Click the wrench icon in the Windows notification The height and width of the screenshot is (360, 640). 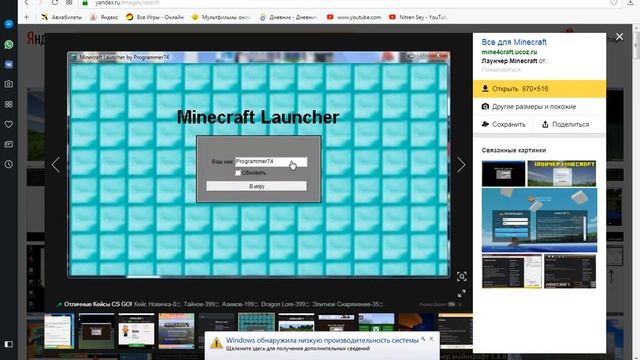click(x=423, y=339)
